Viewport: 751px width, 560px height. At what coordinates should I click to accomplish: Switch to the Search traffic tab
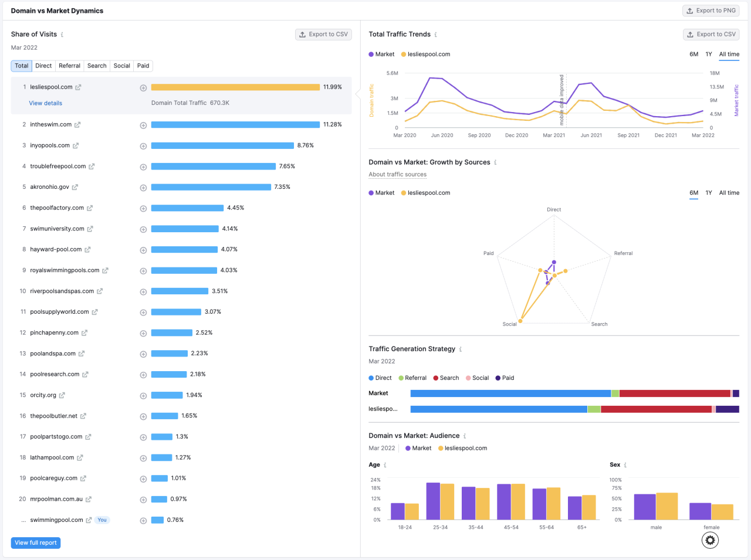point(97,66)
